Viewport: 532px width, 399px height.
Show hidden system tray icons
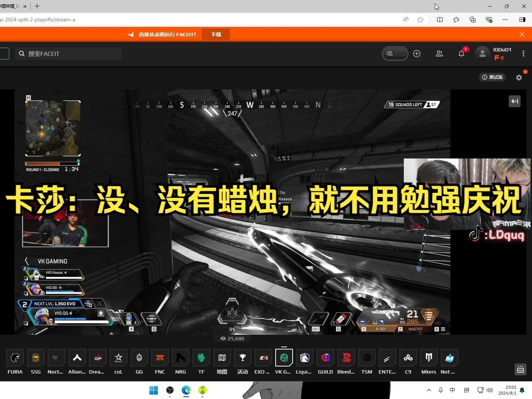click(x=429, y=390)
